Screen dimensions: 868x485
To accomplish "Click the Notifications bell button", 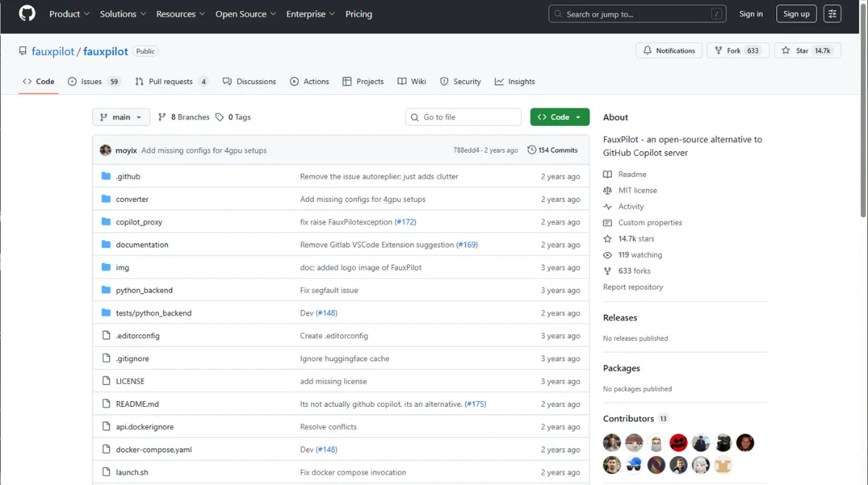I will click(x=669, y=51).
